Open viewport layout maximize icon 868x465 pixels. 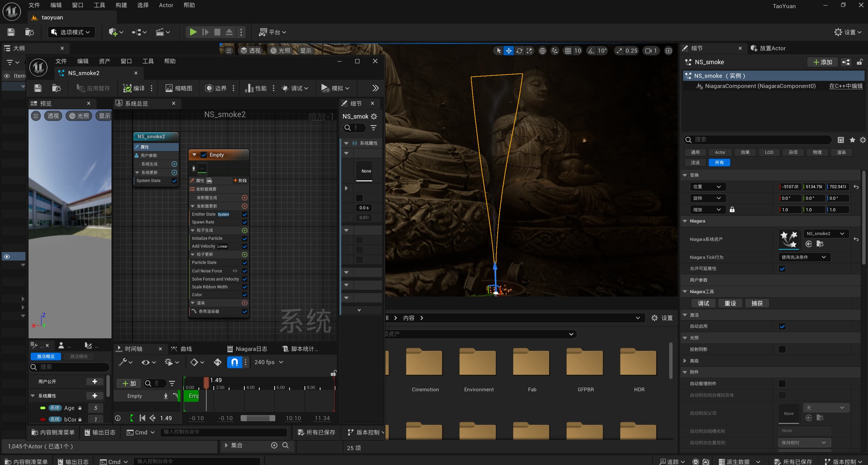pyautogui.click(x=668, y=51)
